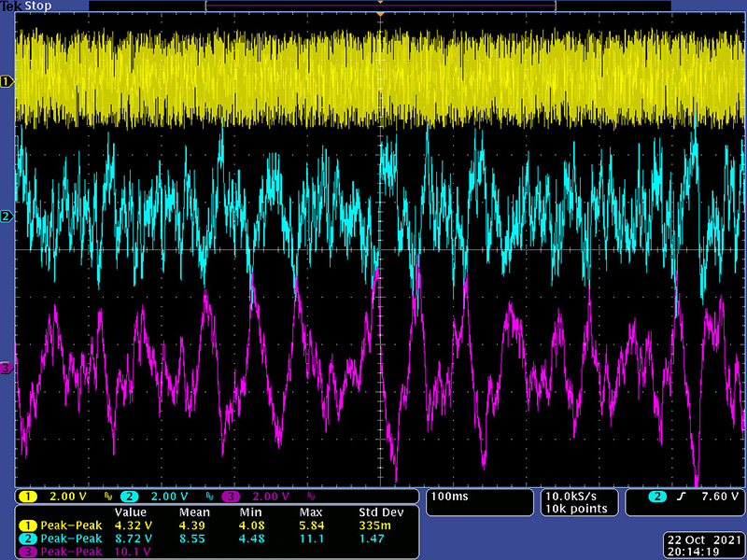This screenshot has height=560, width=747.
Task: Select the magenta channel 3 badge in scale bar
Action: pyautogui.click(x=232, y=496)
